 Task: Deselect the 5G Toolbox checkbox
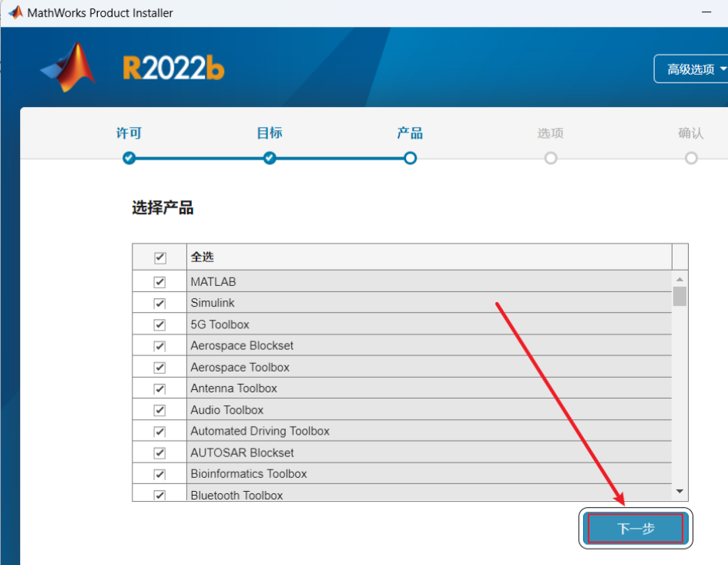[x=159, y=324]
